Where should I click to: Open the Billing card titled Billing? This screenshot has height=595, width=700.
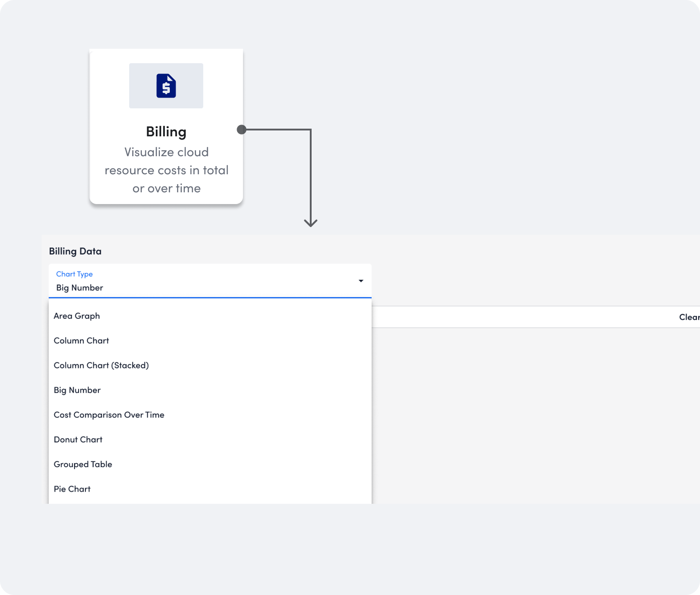pos(166,126)
